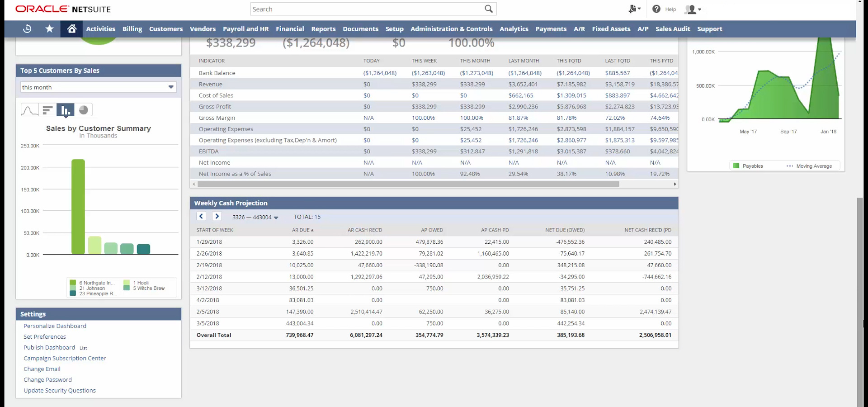Open the user profile menu dropdown
This screenshot has height=407, width=868.
[x=693, y=9]
